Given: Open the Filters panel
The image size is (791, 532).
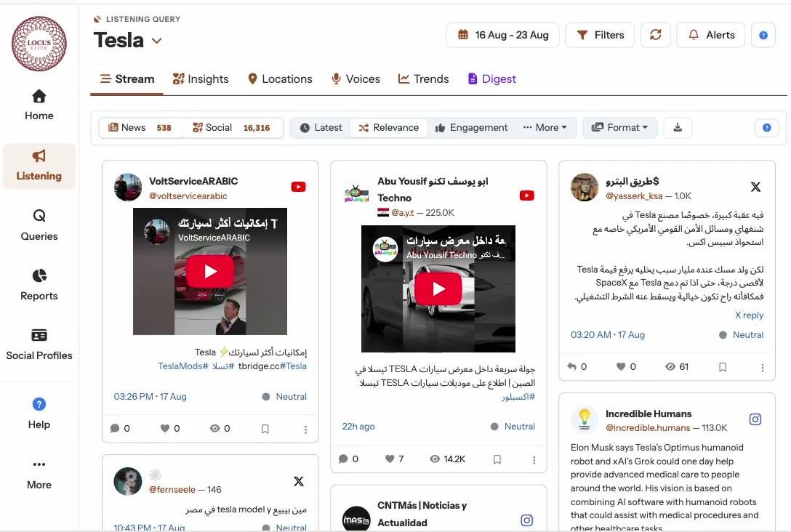Looking at the screenshot, I should tap(600, 36).
